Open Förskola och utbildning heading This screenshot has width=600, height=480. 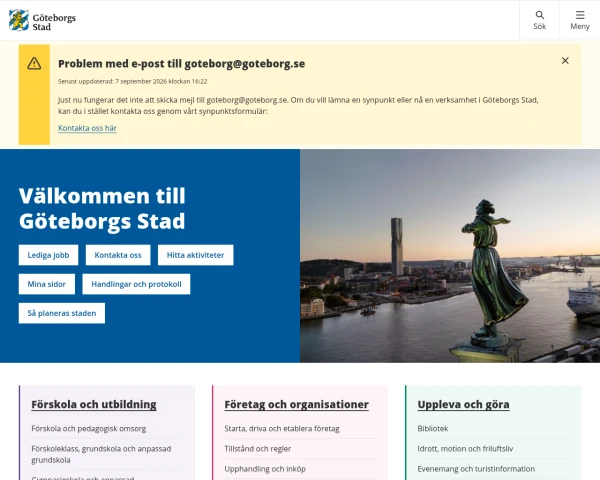tap(94, 405)
